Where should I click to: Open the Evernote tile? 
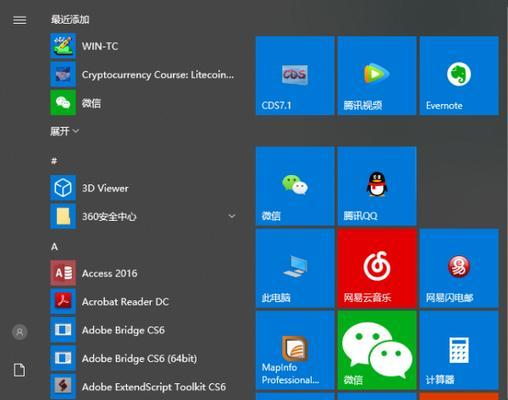pyautogui.click(x=459, y=76)
